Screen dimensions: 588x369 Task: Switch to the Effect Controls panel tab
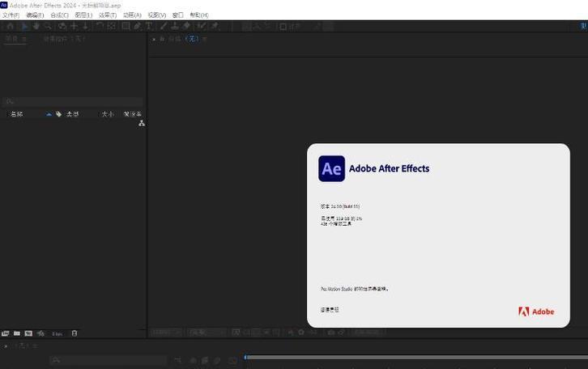point(64,39)
